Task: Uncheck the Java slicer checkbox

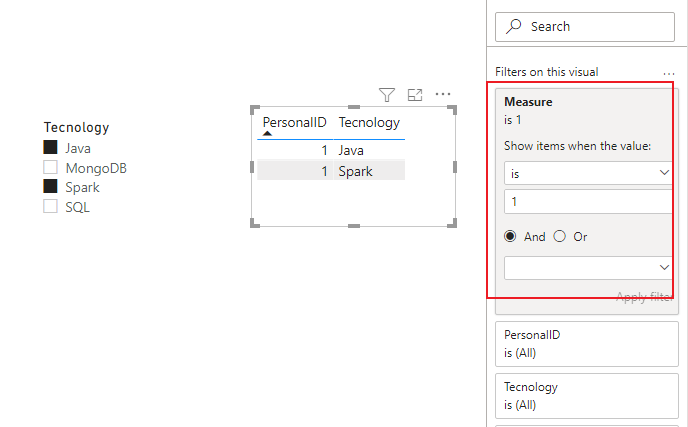Action: [x=50, y=147]
